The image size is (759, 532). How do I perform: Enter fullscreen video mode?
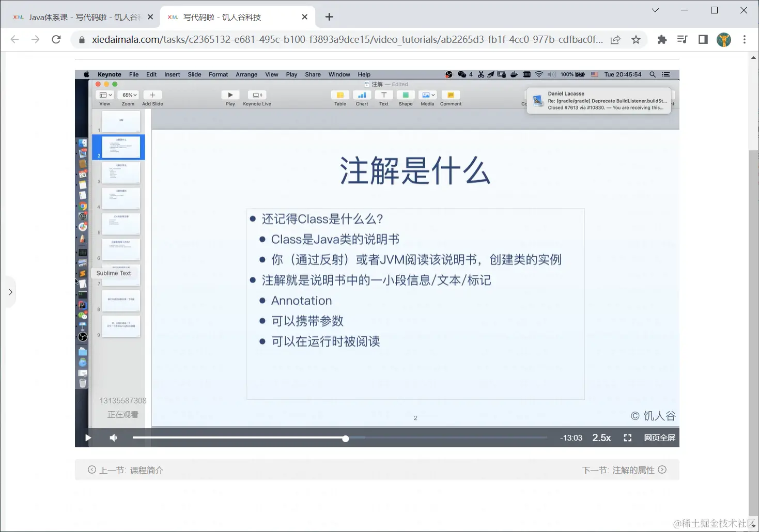tap(628, 438)
